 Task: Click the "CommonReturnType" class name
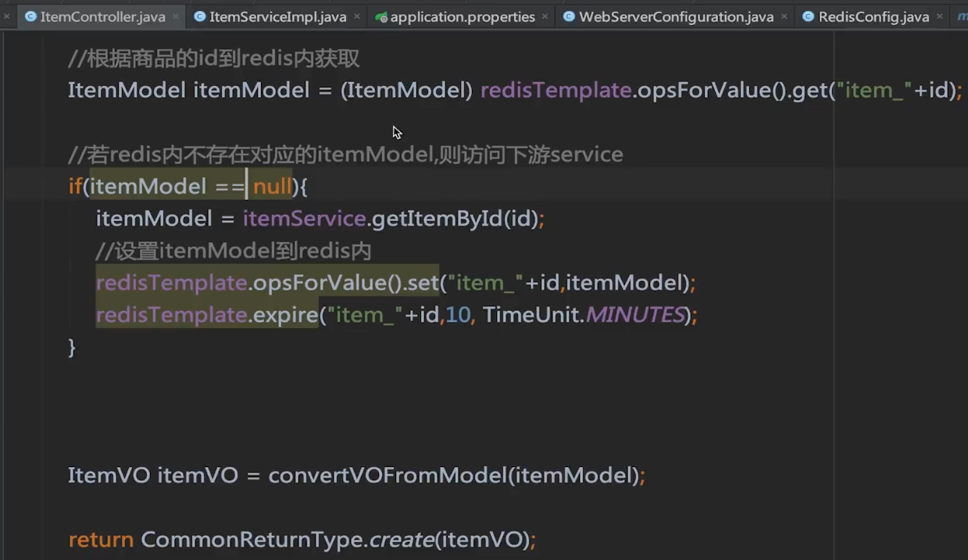(x=252, y=539)
